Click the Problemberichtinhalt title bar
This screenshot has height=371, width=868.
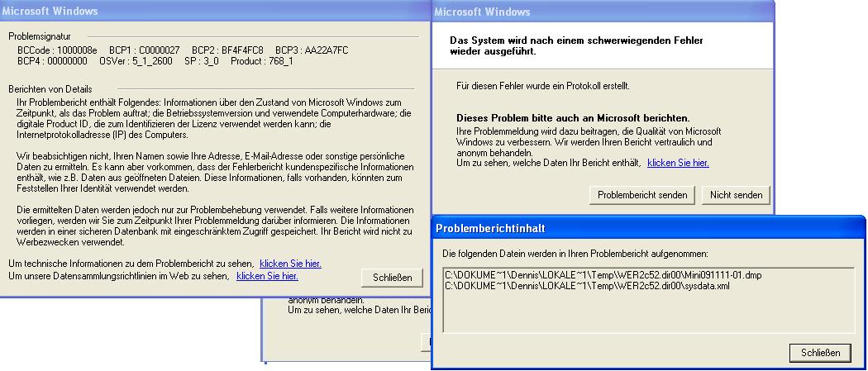point(647,228)
